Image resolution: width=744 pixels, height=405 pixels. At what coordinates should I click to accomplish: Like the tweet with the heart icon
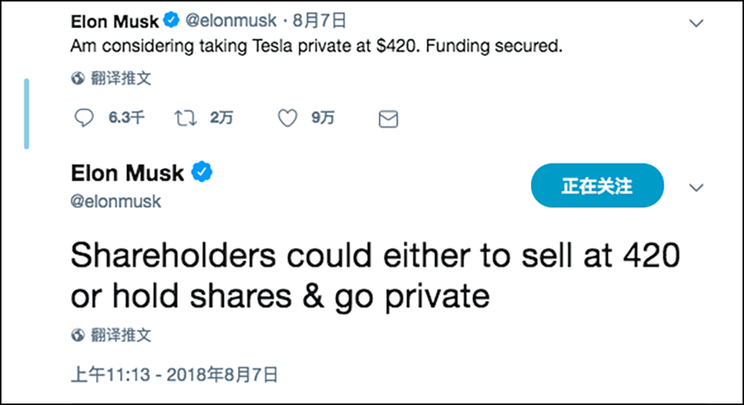click(288, 119)
